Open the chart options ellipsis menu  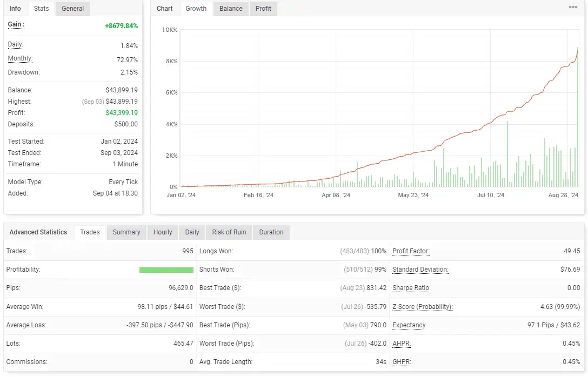coord(573,8)
